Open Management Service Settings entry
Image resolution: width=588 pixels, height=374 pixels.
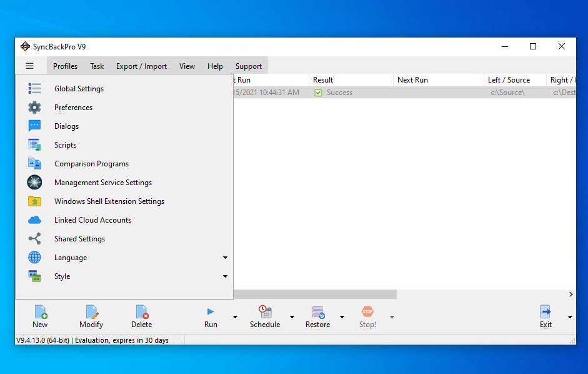[124, 183]
